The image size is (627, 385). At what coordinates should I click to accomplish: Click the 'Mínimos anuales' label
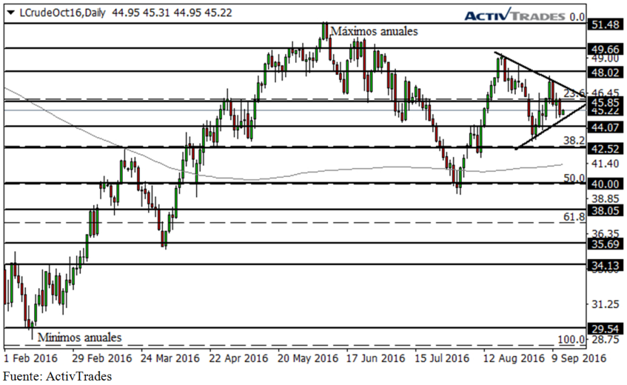coord(80,337)
